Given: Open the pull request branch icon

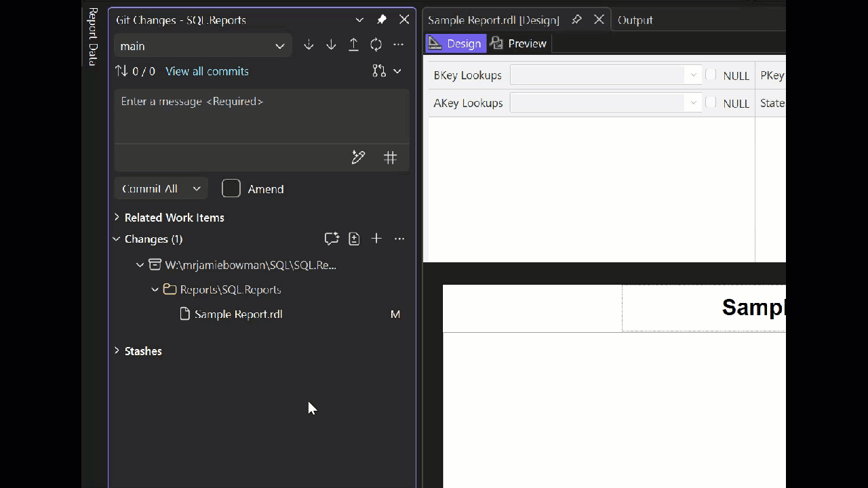Looking at the screenshot, I should [379, 71].
